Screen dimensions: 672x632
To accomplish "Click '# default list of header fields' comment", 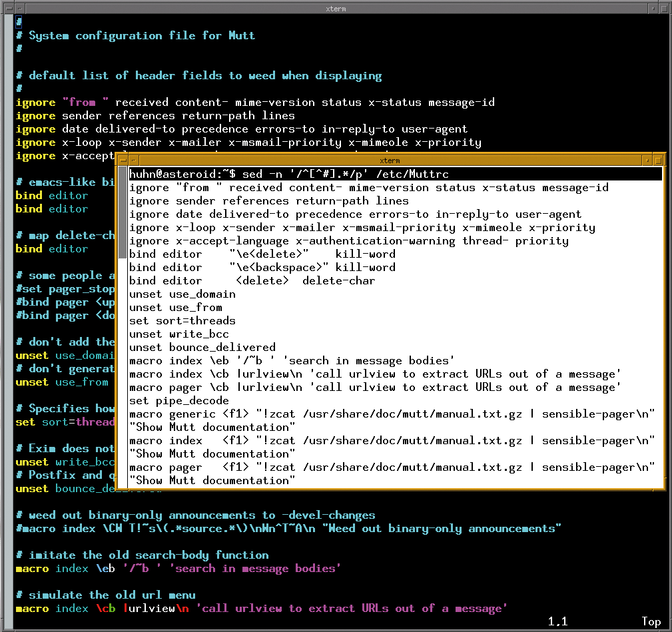I will pyautogui.click(x=199, y=76).
